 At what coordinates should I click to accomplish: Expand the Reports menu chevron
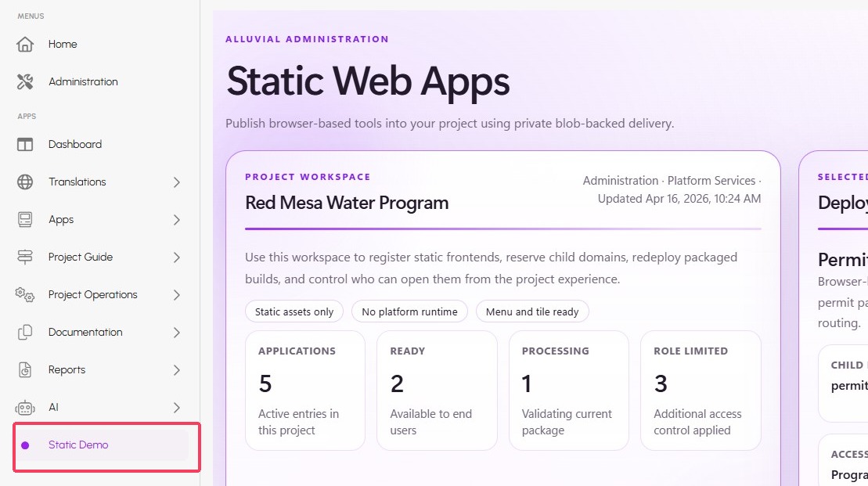(x=176, y=370)
